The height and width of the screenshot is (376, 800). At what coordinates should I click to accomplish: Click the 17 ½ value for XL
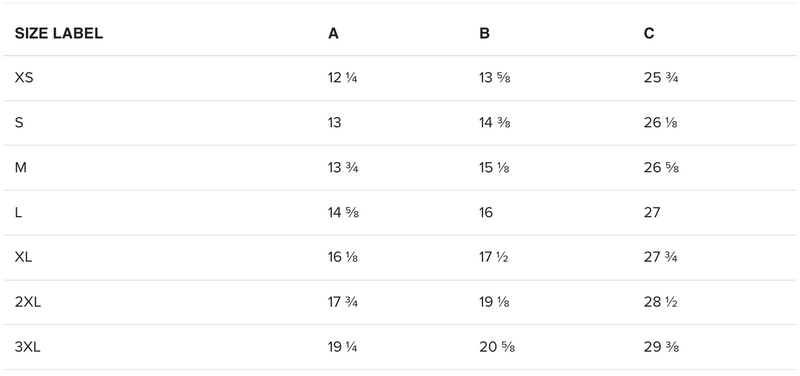[x=493, y=258]
